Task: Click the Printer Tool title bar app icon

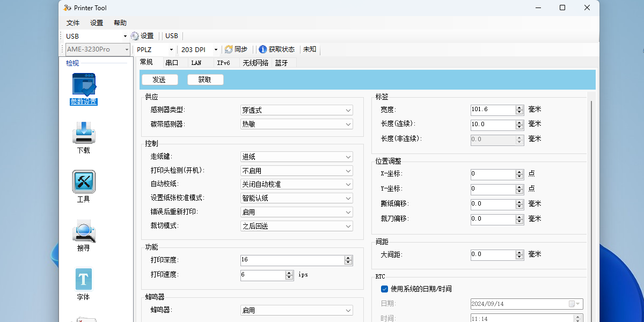Action: point(67,8)
